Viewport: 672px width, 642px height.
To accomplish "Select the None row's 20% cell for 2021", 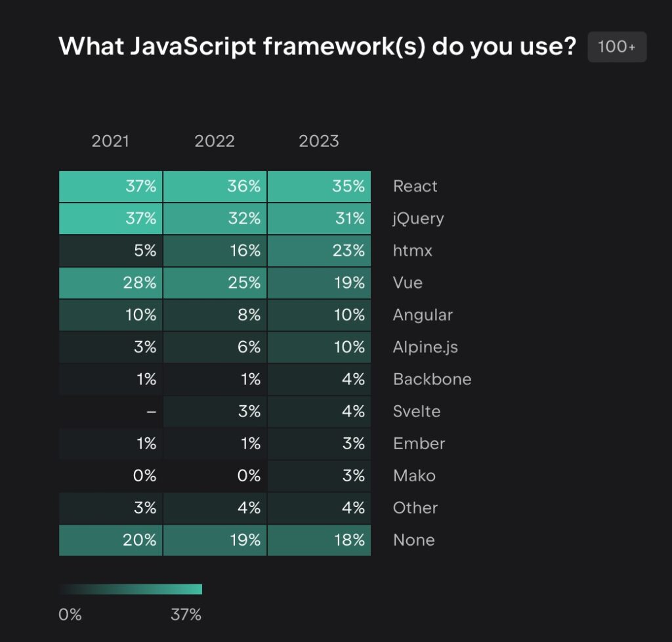I will point(110,540).
